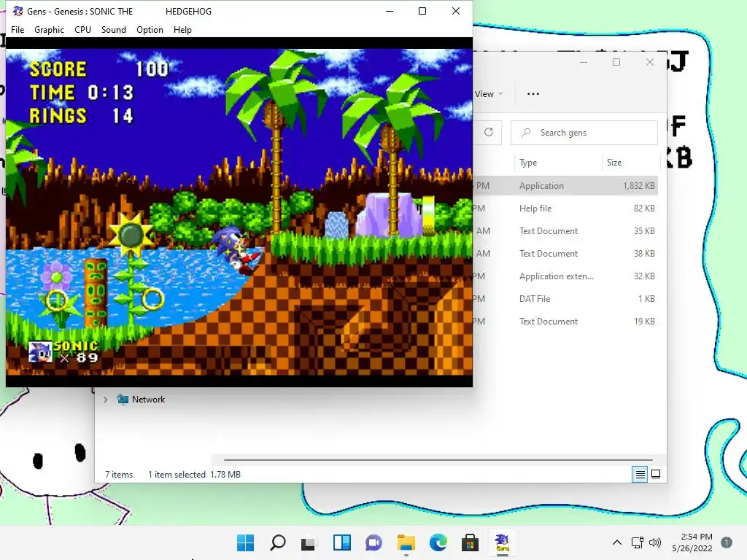Open taskbar Search
The height and width of the screenshot is (560, 747).
[278, 542]
